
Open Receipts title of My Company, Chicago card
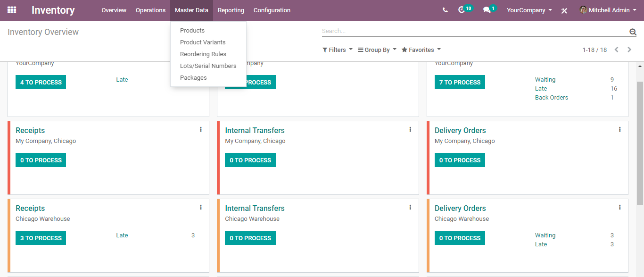[x=30, y=130]
